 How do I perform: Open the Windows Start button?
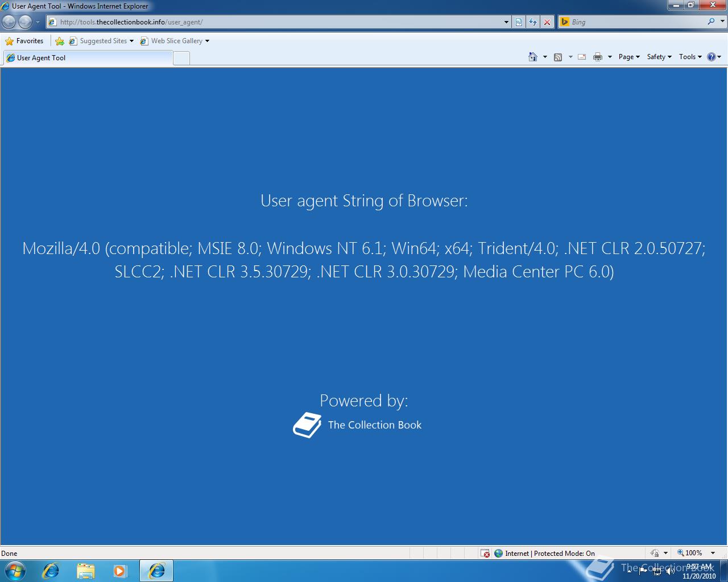click(15, 570)
